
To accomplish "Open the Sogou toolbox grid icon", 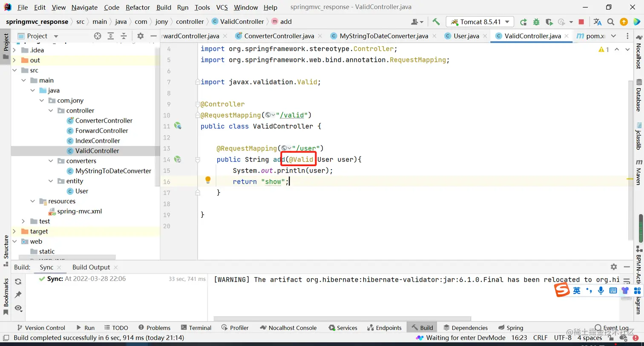I will coord(637,291).
